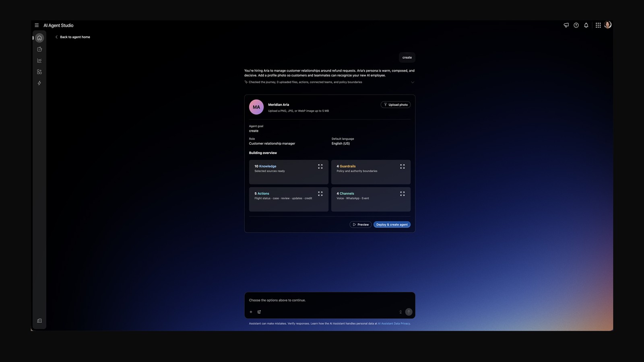Click the panel icon at the sidebar bottom
This screenshot has height=362, width=644.
39,321
